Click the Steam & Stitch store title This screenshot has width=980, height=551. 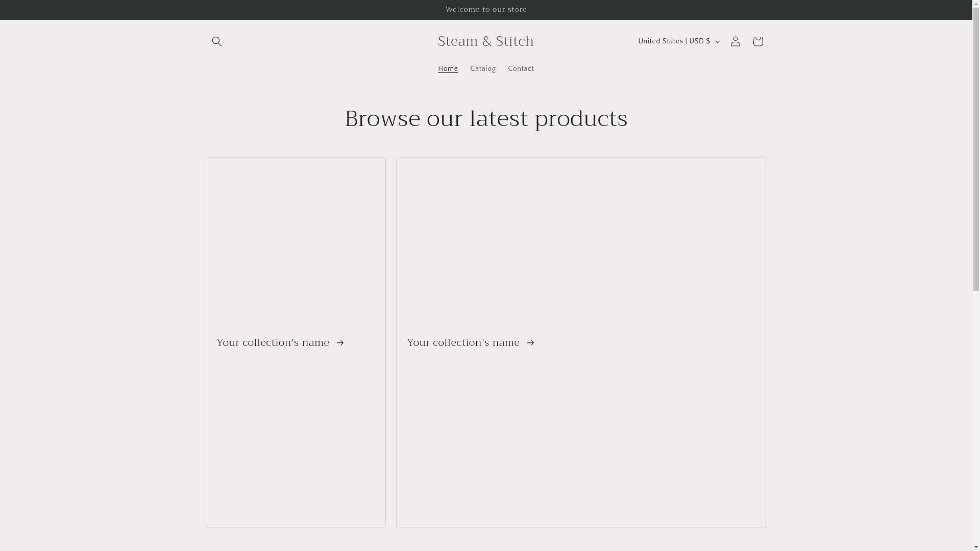coord(485,41)
